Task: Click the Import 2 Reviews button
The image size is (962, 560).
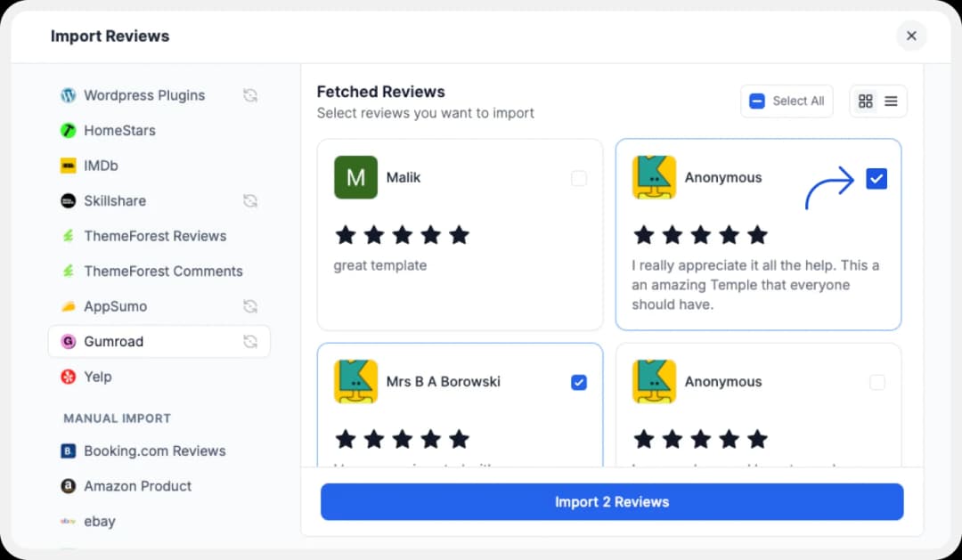Action: (x=612, y=502)
